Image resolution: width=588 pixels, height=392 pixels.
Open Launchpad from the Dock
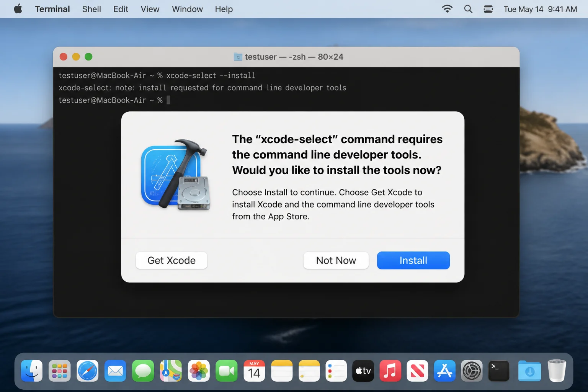59,371
